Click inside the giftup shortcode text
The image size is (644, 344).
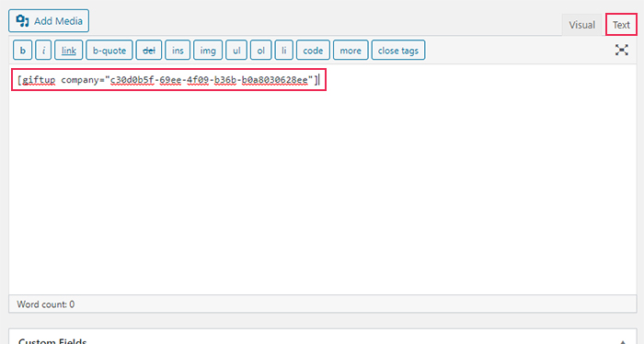click(167, 80)
